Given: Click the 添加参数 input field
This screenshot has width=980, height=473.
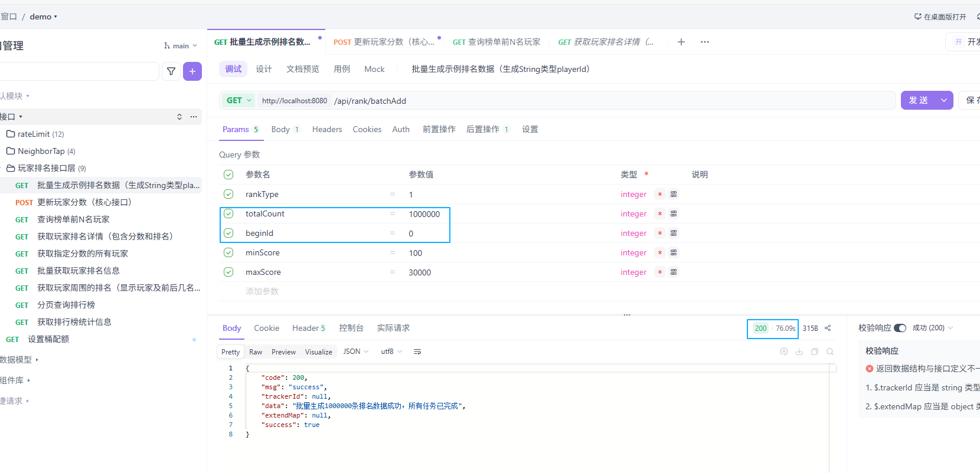Looking at the screenshot, I should 262,291.
